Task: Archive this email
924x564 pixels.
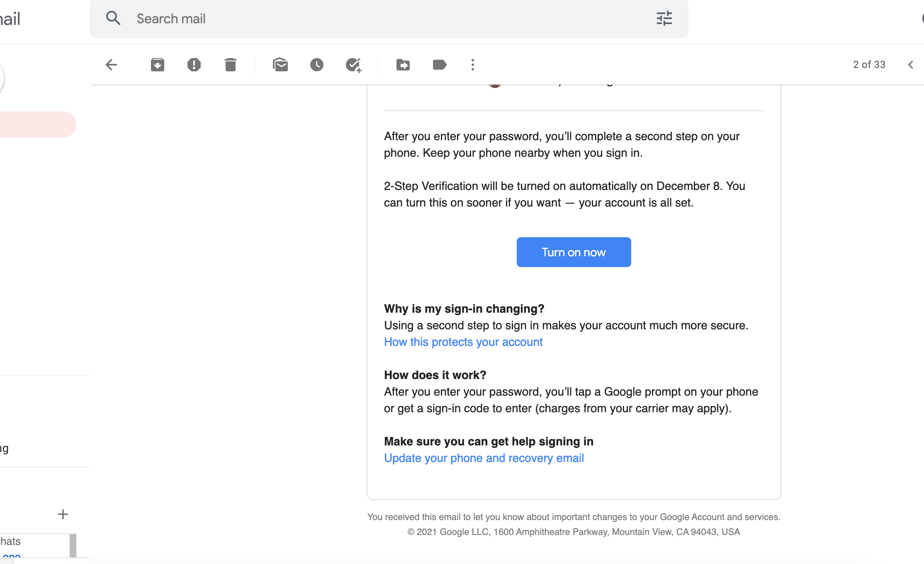Action: (158, 64)
